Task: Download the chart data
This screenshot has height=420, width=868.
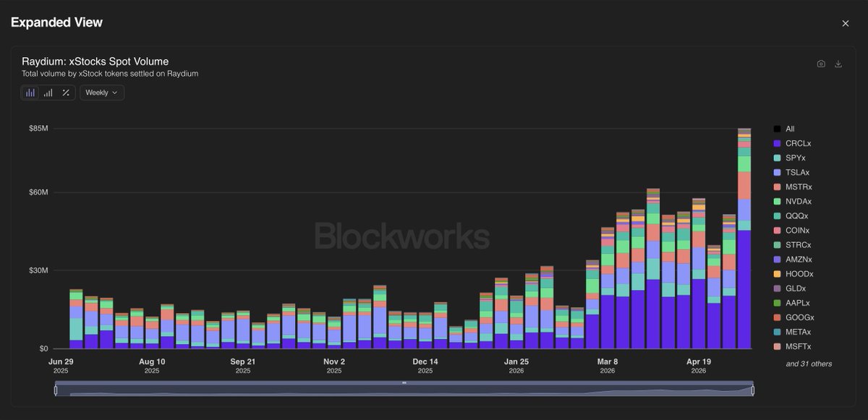Action: pos(838,64)
